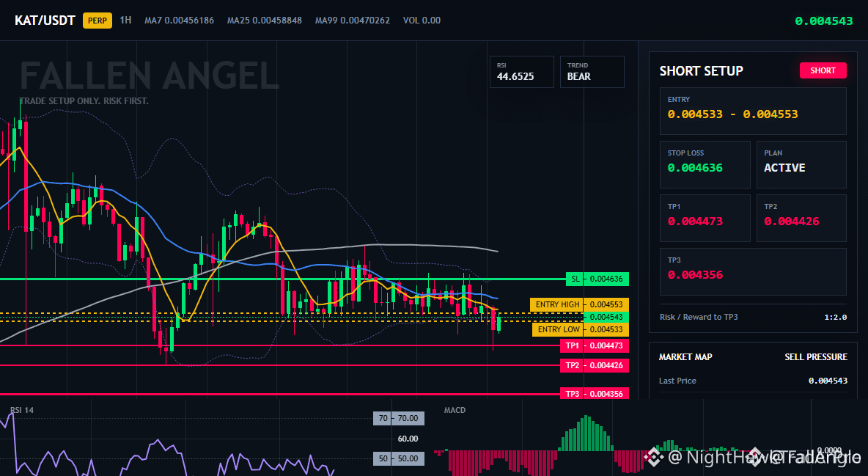The image size is (868, 476).
Task: Click the ENTRY HIGH chart tag
Action: [557, 304]
